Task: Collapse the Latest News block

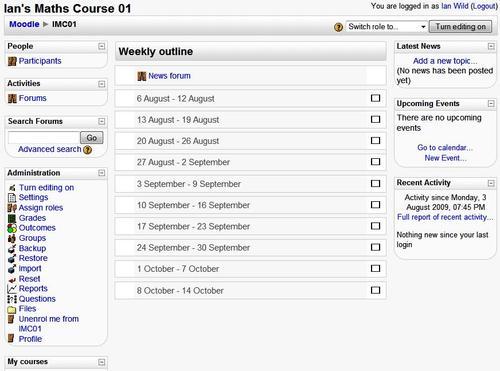Action: click(x=491, y=46)
